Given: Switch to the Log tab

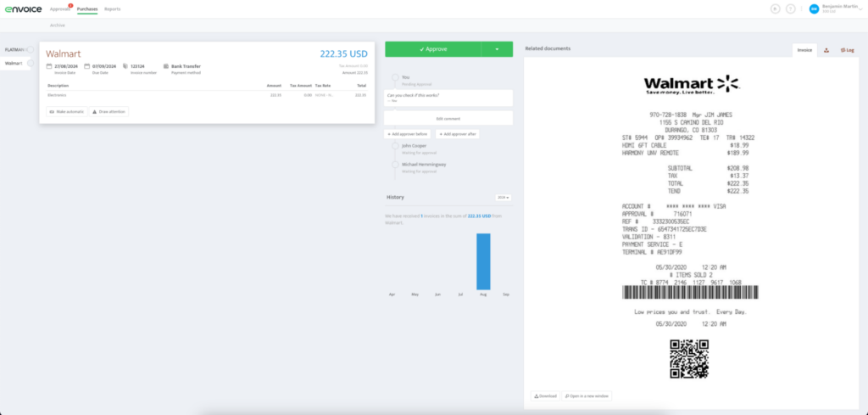Looking at the screenshot, I should point(847,50).
